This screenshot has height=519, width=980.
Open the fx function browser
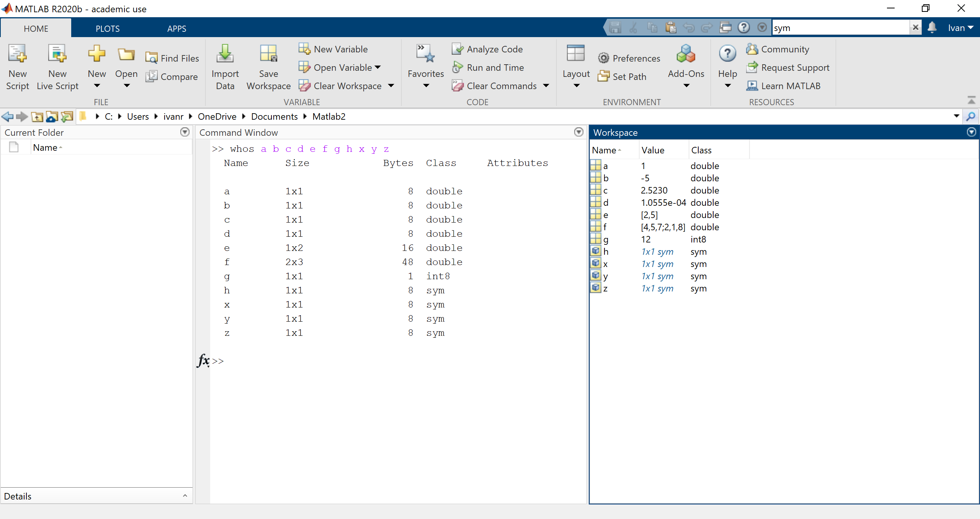pos(203,361)
